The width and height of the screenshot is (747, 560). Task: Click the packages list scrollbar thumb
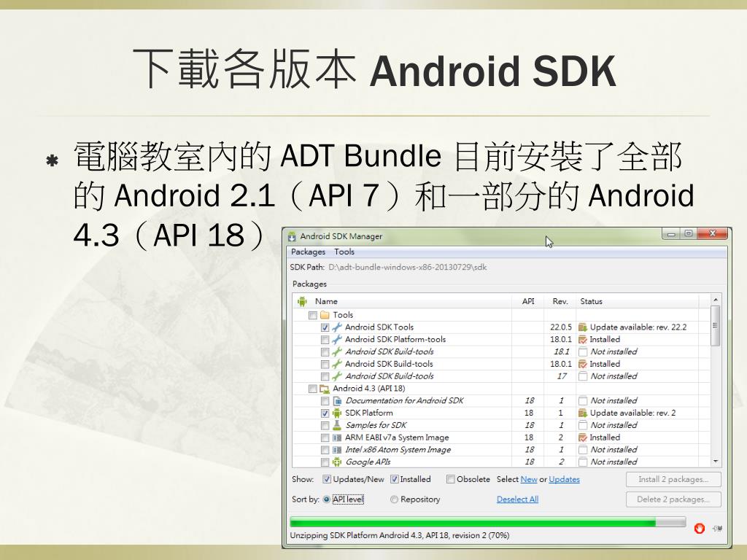point(715,326)
